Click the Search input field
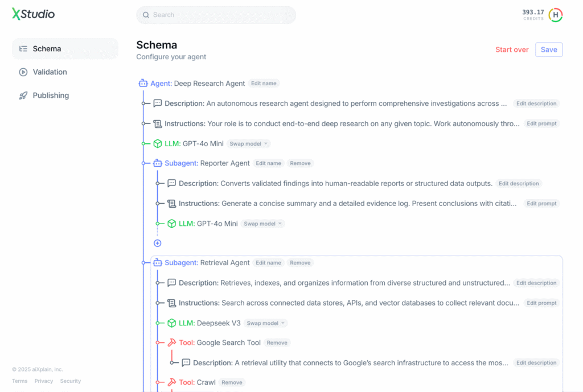Viewport: 583px width, 392px height. (x=216, y=15)
